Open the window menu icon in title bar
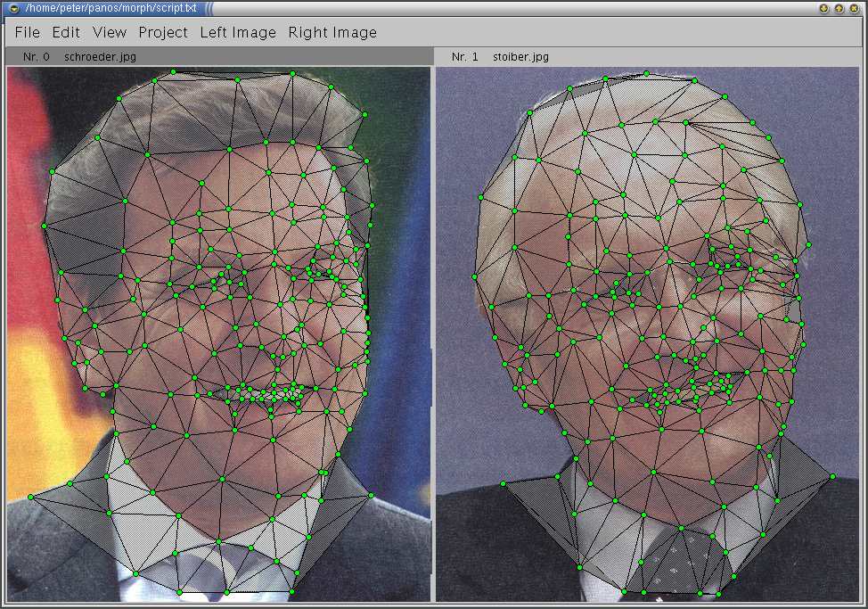The image size is (868, 609). [x=14, y=8]
